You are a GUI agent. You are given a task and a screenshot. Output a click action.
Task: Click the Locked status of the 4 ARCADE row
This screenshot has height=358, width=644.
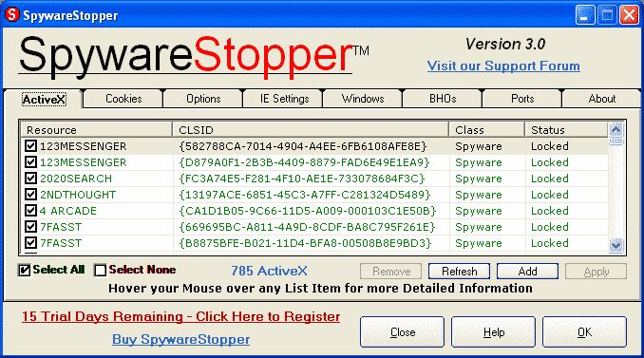[550, 211]
